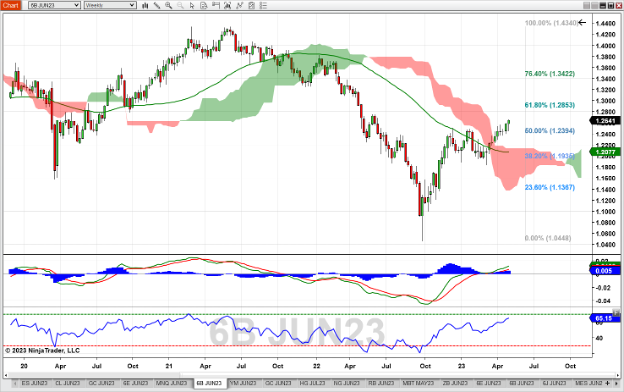Click the green 1.2077 price marker

click(x=605, y=152)
